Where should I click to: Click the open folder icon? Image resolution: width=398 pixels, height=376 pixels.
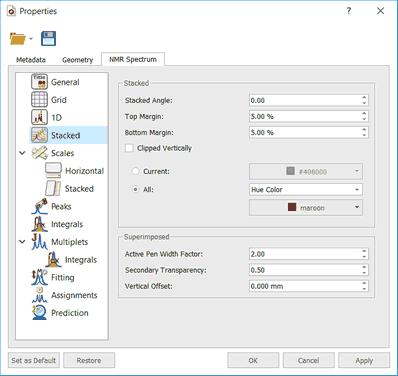18,39
